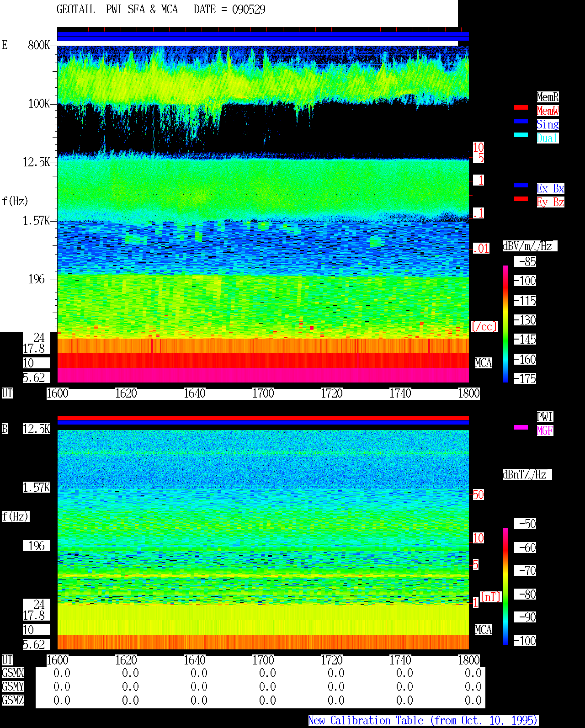Select the MemR legend label
This screenshot has height=728, width=585.
point(548,97)
